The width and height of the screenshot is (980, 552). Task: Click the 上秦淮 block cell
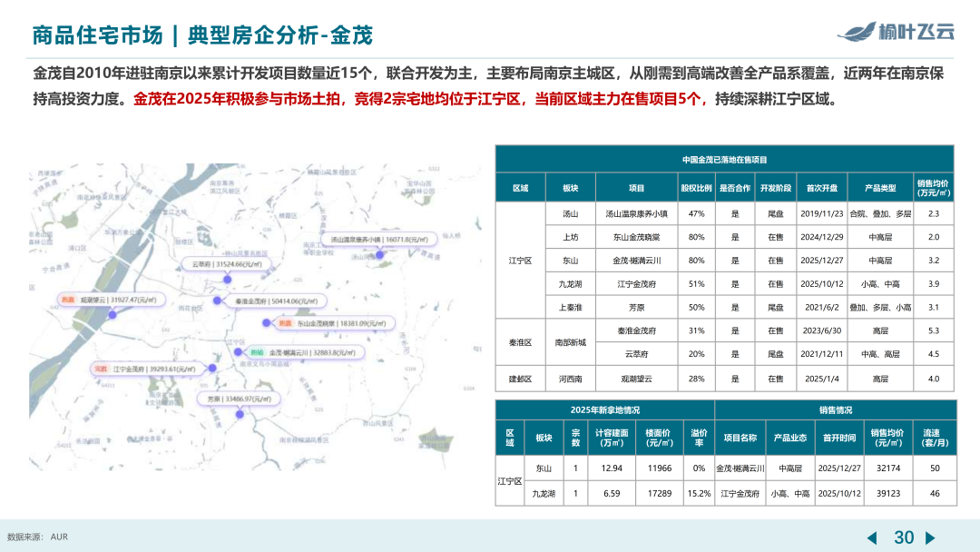[570, 307]
